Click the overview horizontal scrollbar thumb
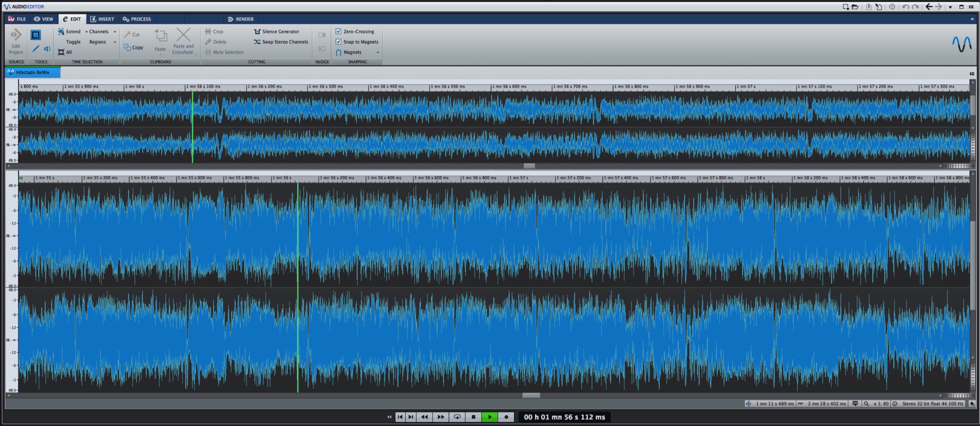980x426 pixels. point(529,166)
